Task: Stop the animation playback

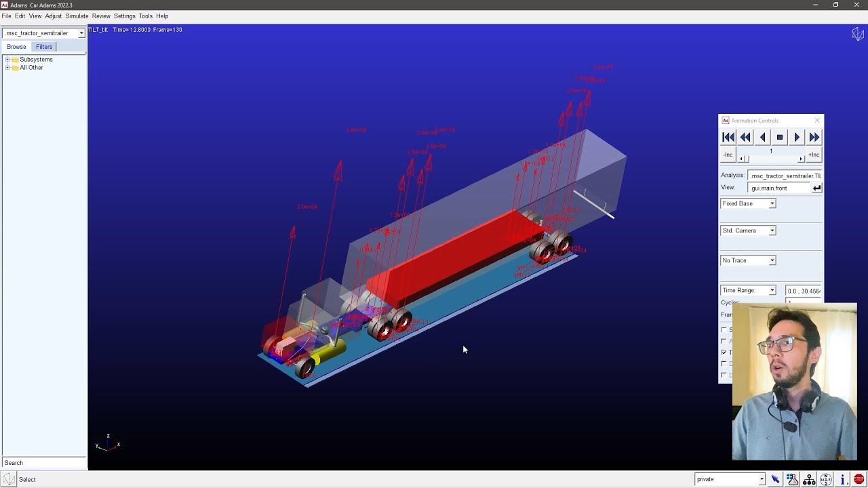Action: (x=780, y=137)
